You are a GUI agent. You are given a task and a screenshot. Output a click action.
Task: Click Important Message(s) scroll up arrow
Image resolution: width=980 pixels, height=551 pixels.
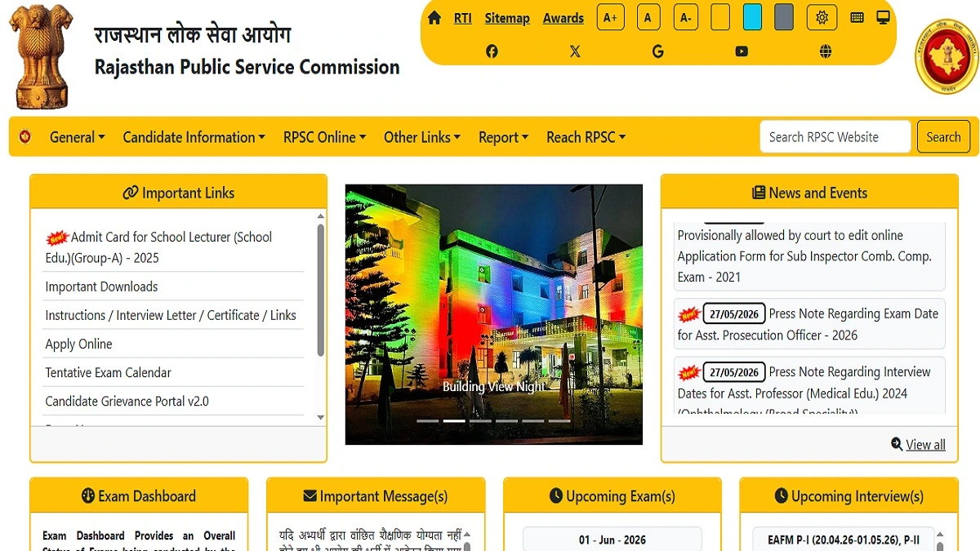coord(467,535)
